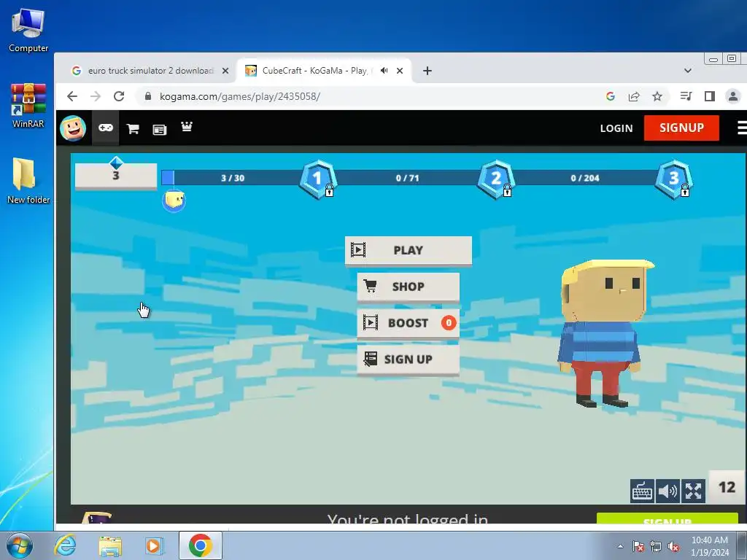This screenshot has width=747, height=560.
Task: Click the Chrome taskbar button
Action: (x=200, y=545)
